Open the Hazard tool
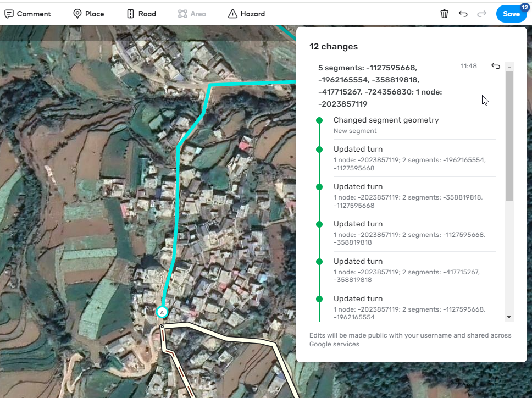 246,14
